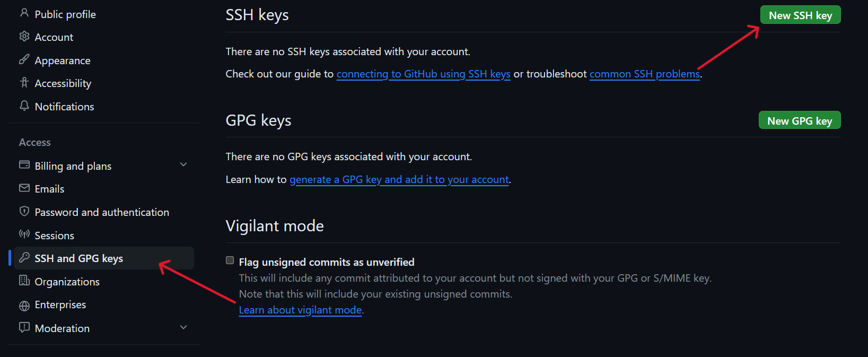
Task: Click the Public profile person icon
Action: 24,13
